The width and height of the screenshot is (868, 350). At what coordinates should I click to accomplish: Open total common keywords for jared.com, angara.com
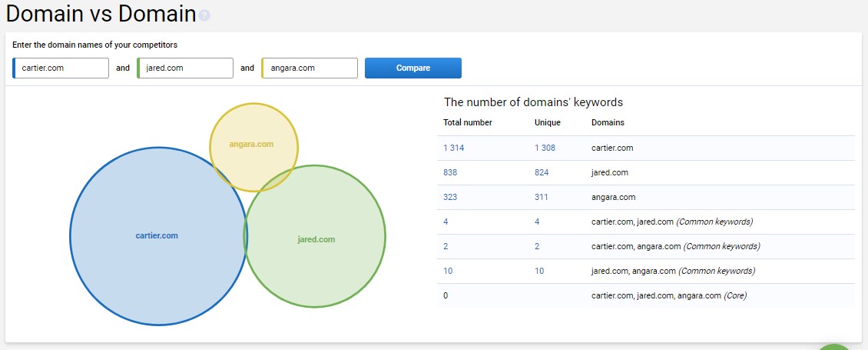448,271
